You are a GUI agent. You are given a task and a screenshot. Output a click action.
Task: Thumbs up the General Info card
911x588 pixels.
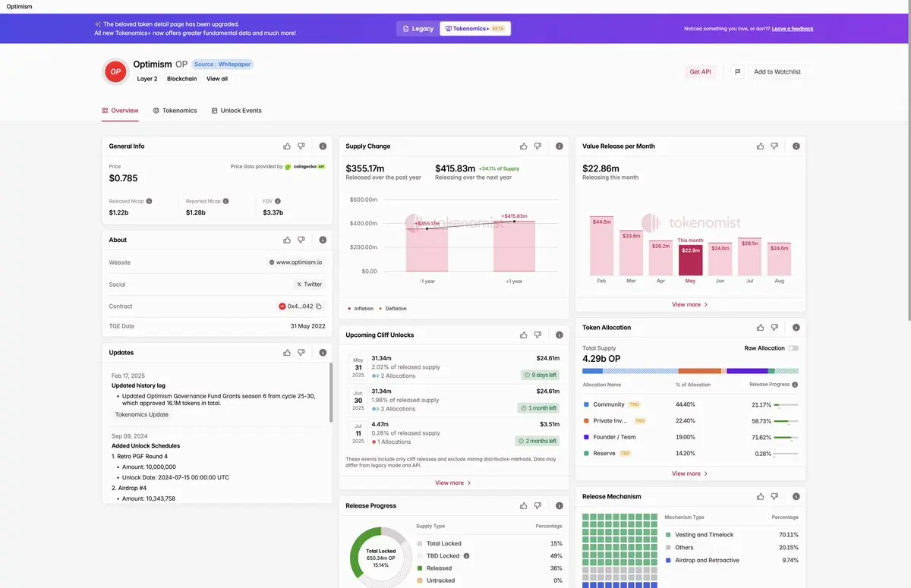coord(287,146)
